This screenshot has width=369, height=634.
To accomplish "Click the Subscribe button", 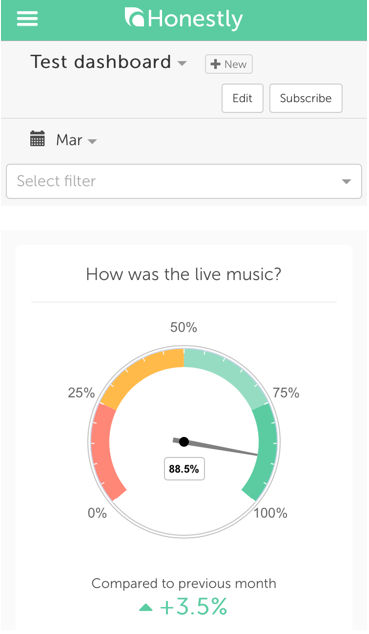I will pyautogui.click(x=306, y=98).
